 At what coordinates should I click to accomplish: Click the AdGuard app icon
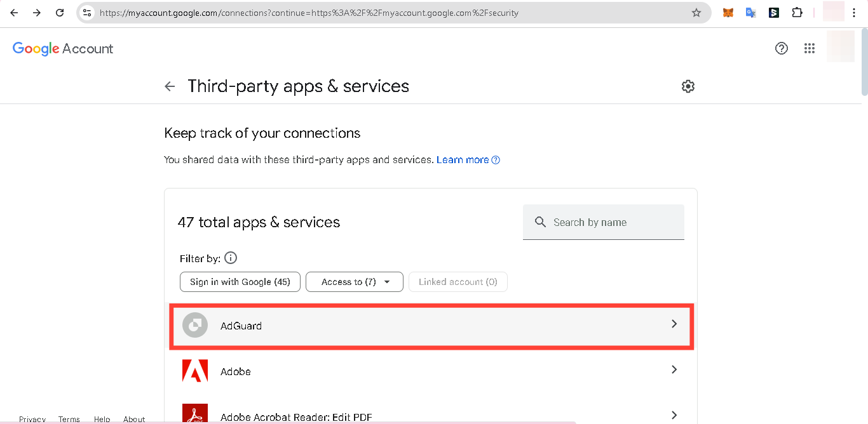point(195,326)
